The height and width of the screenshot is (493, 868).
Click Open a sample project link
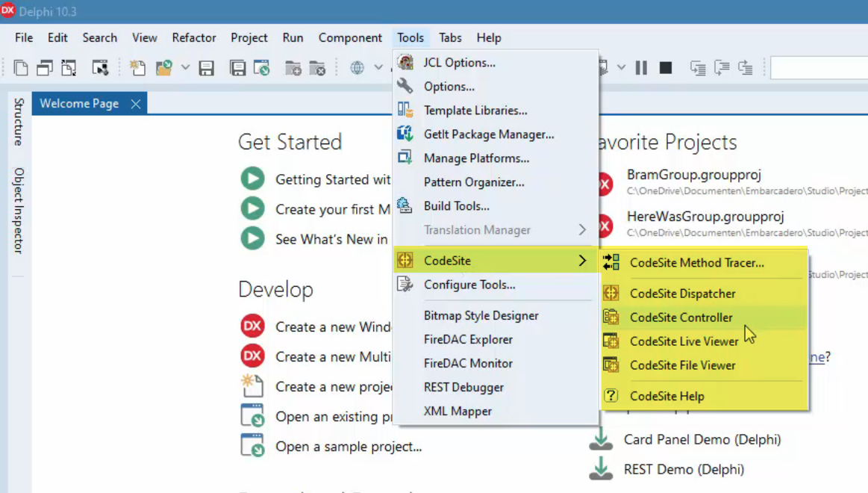(349, 447)
